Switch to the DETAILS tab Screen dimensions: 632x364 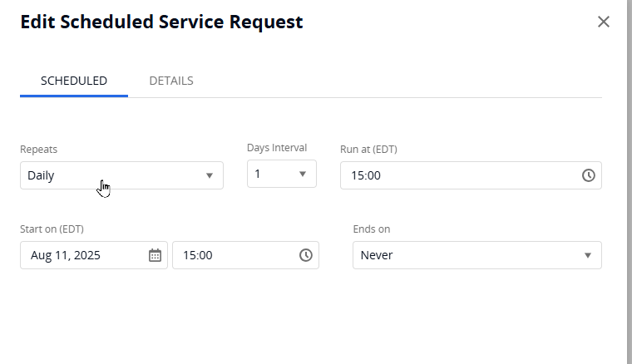click(x=171, y=81)
